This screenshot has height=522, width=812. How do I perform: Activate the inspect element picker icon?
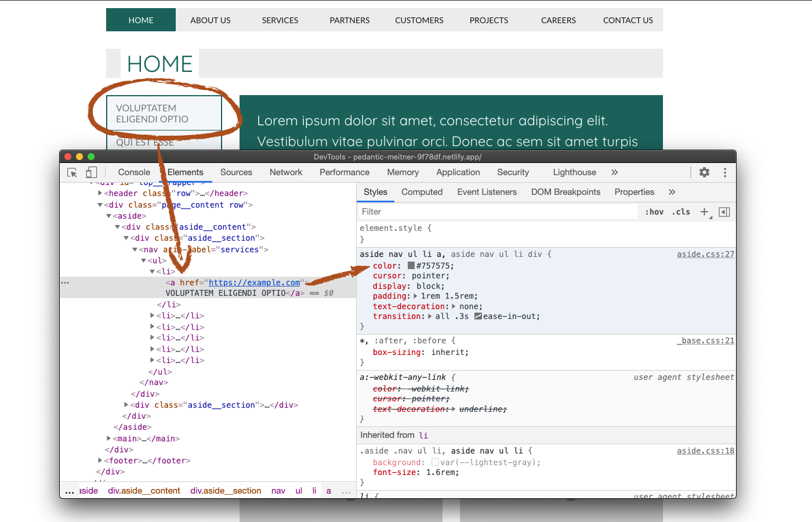72,172
